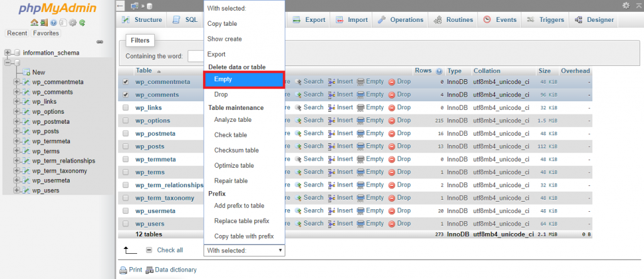Open page settings gear at top right

coord(626,6)
